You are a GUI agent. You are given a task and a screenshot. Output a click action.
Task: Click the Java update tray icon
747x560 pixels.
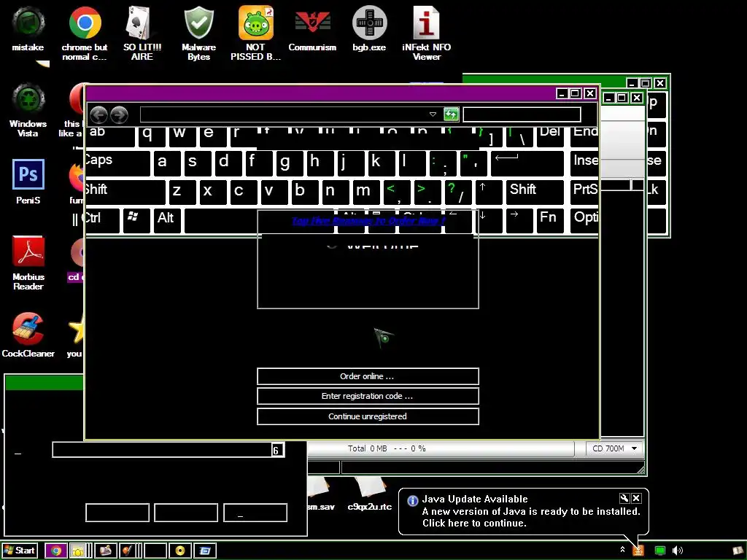[638, 551]
